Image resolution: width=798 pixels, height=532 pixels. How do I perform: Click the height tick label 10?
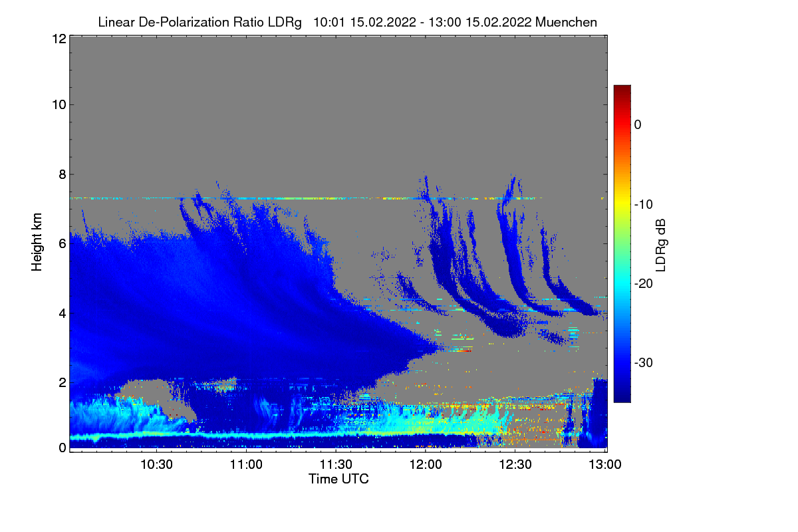coord(59,104)
